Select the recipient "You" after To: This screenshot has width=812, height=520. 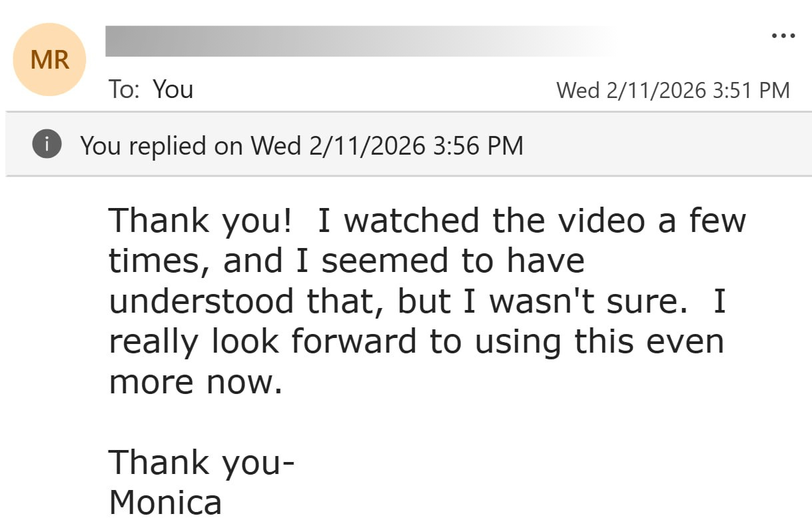[173, 89]
